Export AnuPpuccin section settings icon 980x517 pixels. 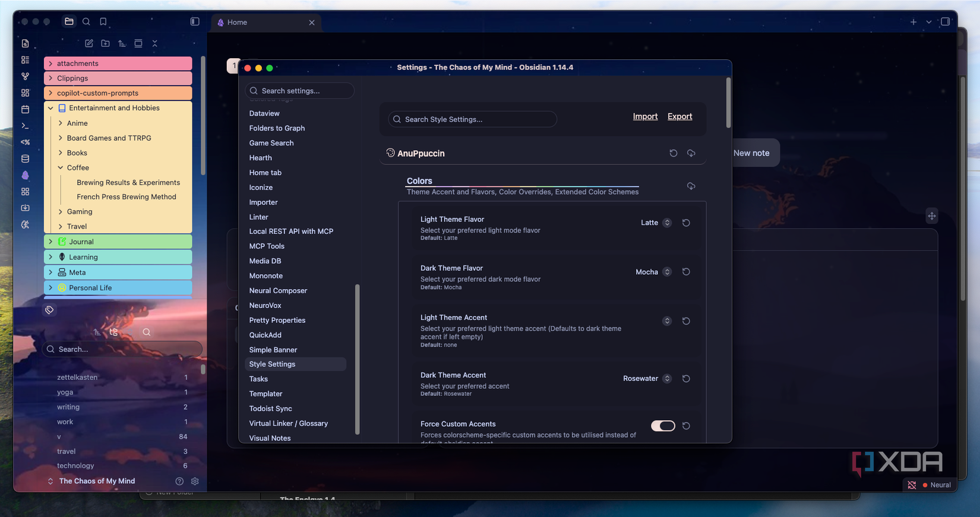tap(691, 153)
